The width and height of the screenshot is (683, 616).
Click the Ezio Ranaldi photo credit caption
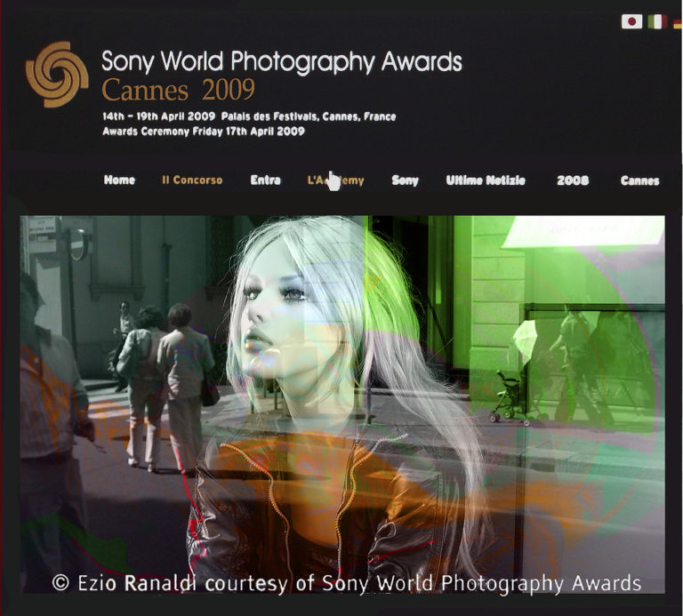346,583
